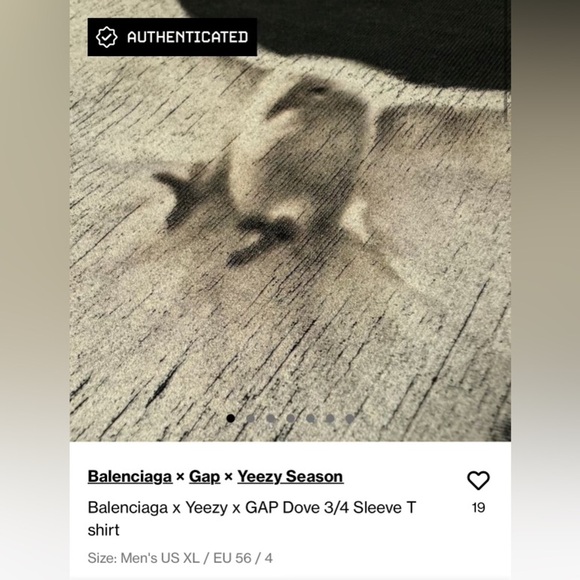Image resolution: width=580 pixels, height=580 pixels.
Task: Go to the sixth photo dot
Action: 330,418
